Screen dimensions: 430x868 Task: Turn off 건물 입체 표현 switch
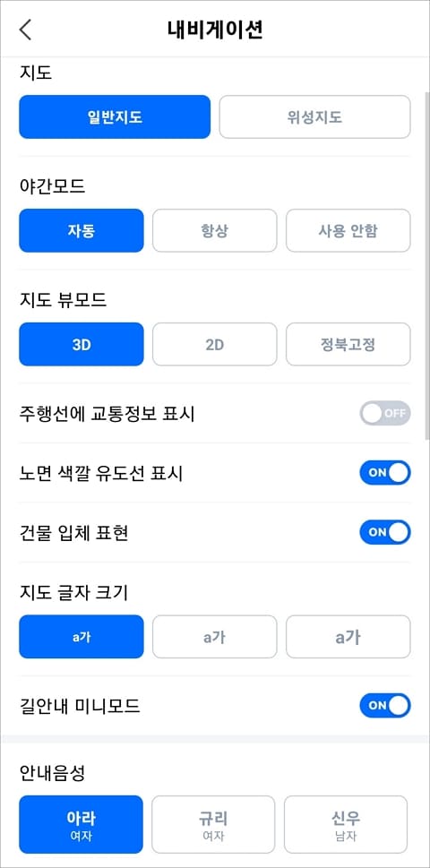coord(385,532)
